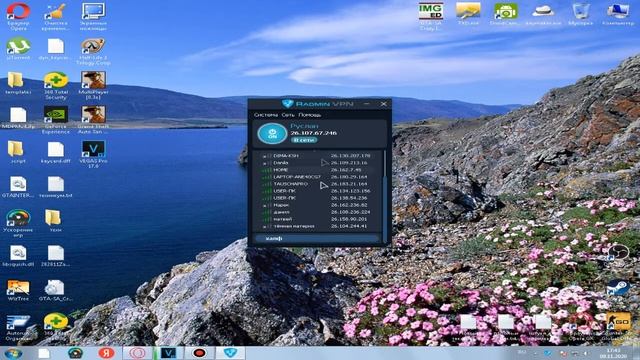
Task: Select the GTA-SA_Cr... file icon
Action: point(56,290)
